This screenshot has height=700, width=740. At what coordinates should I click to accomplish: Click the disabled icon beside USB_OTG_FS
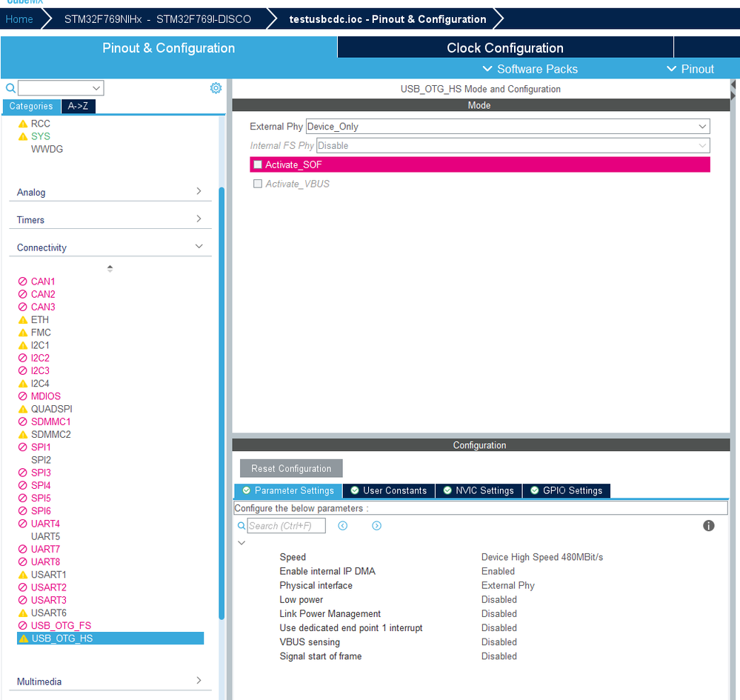click(23, 625)
